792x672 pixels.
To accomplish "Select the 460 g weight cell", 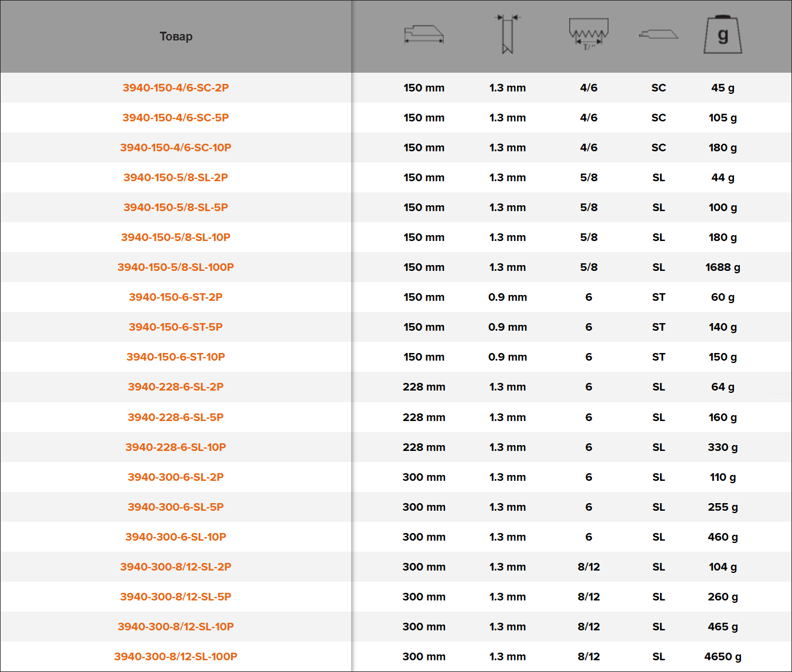I will point(723,537).
